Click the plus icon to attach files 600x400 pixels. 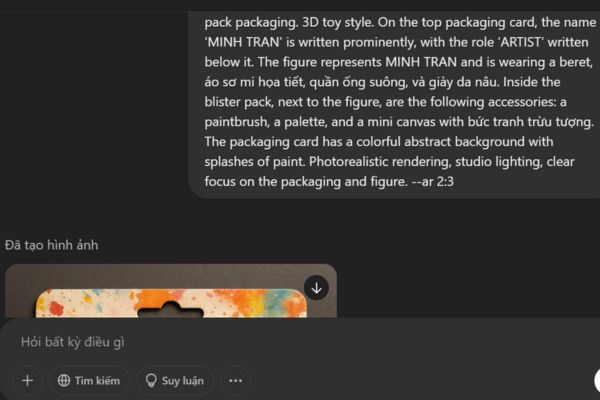pyautogui.click(x=27, y=380)
